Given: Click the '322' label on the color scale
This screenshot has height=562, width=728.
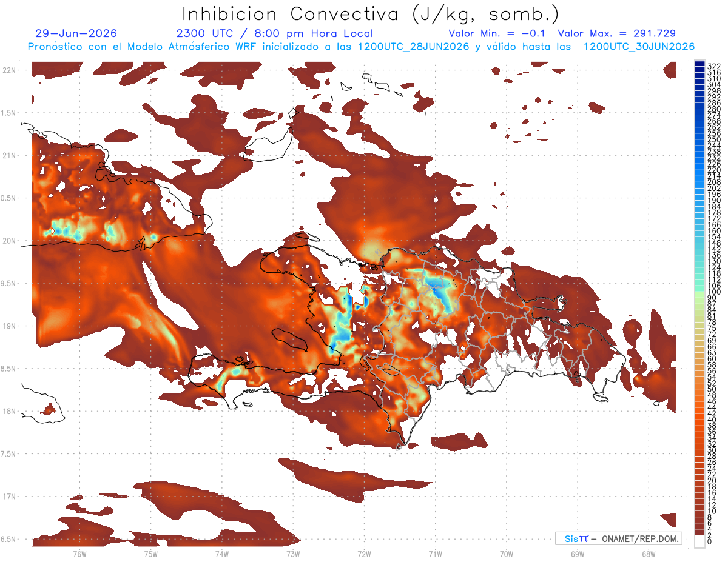Looking at the screenshot, I should point(713,65).
